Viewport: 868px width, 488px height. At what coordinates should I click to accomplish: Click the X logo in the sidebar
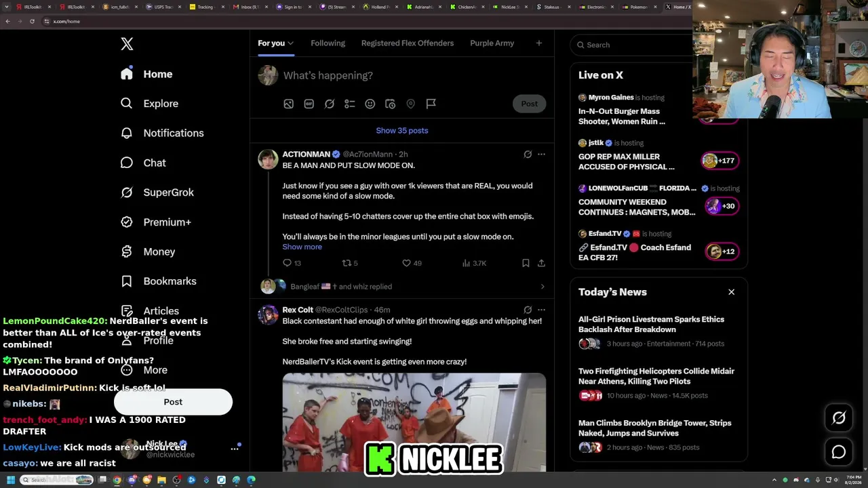point(127,44)
